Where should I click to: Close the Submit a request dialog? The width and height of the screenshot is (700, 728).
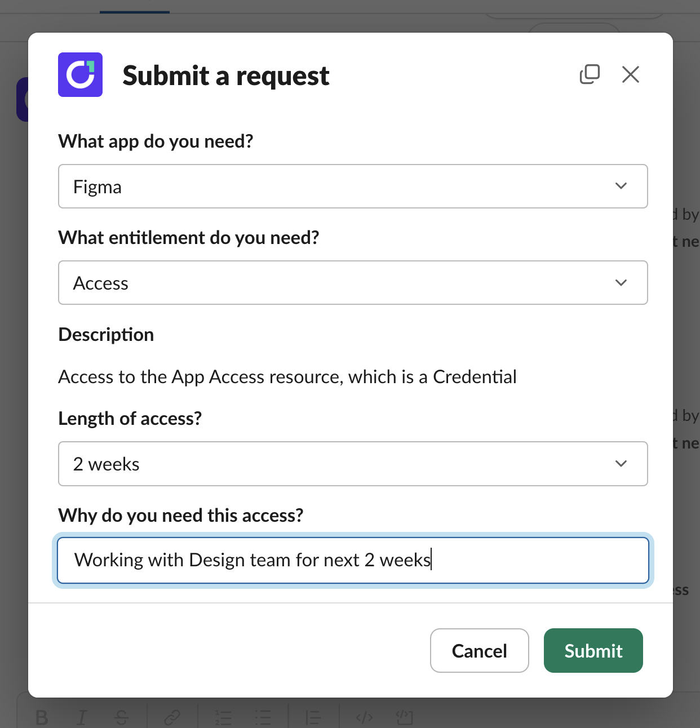pos(630,74)
